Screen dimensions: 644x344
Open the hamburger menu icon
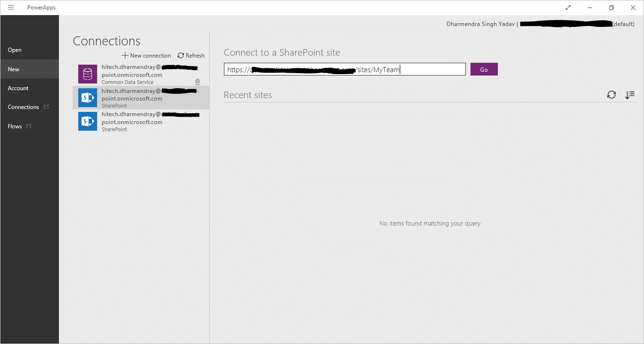[11, 8]
